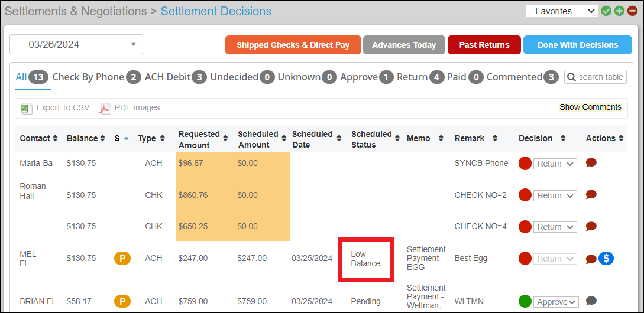This screenshot has height=313, width=644.
Task: Sort by Decision column arrows
Action: 563,139
